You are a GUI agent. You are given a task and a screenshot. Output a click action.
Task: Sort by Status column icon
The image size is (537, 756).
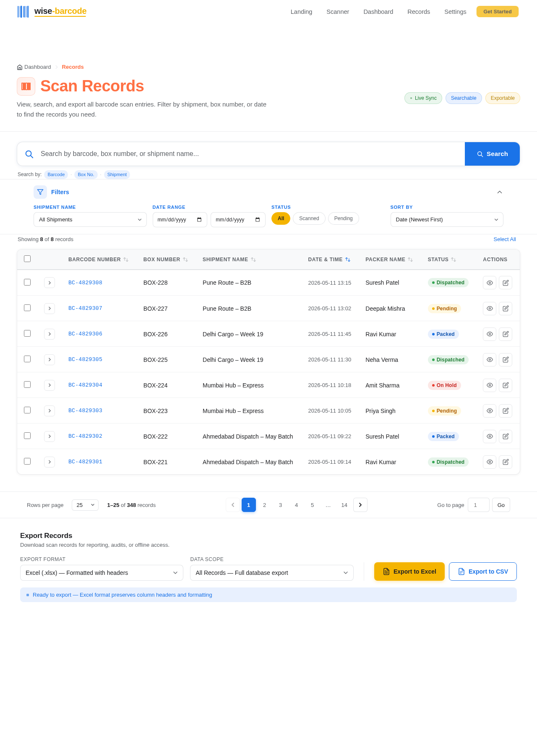point(454,260)
